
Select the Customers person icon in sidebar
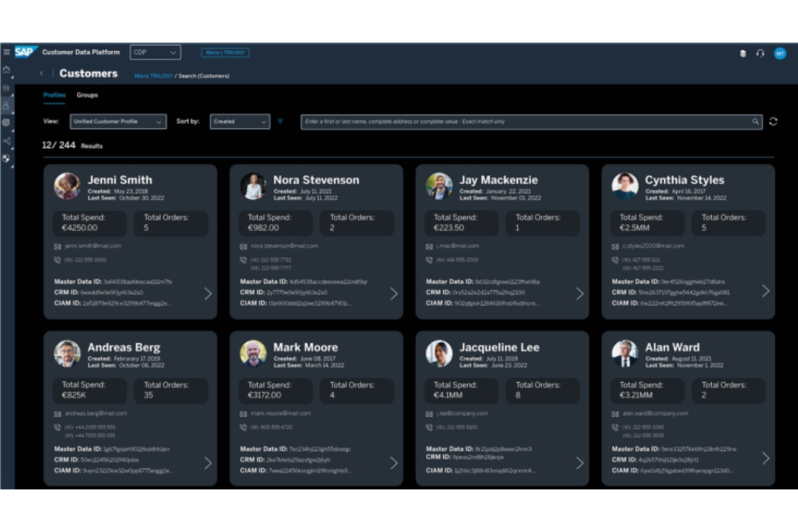[6, 107]
